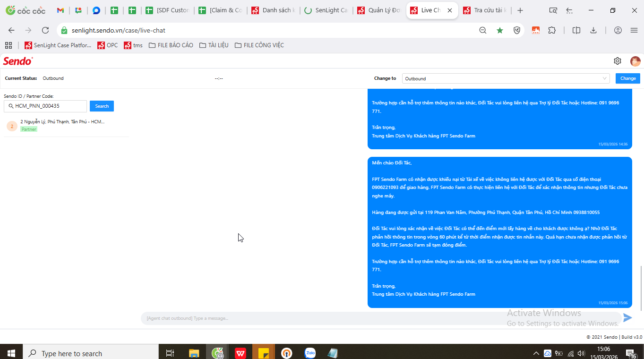
Task: Open the extensions puzzle icon
Action: 552,30
